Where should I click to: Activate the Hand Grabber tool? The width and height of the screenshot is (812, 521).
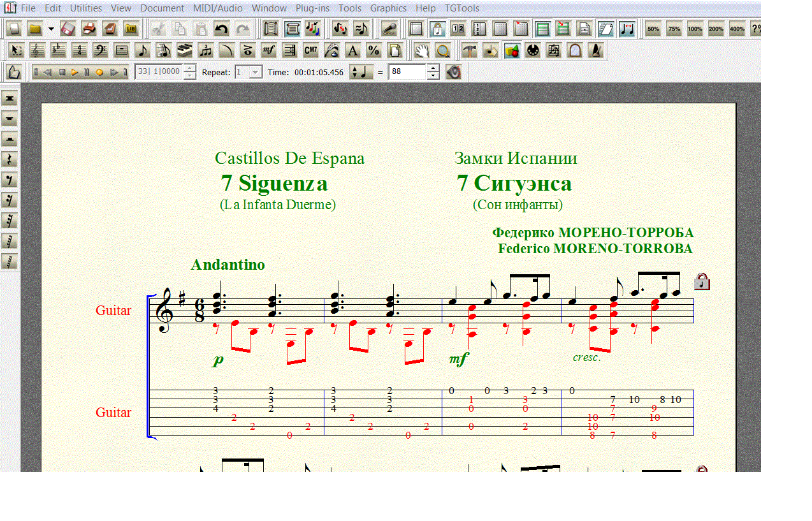click(421, 50)
